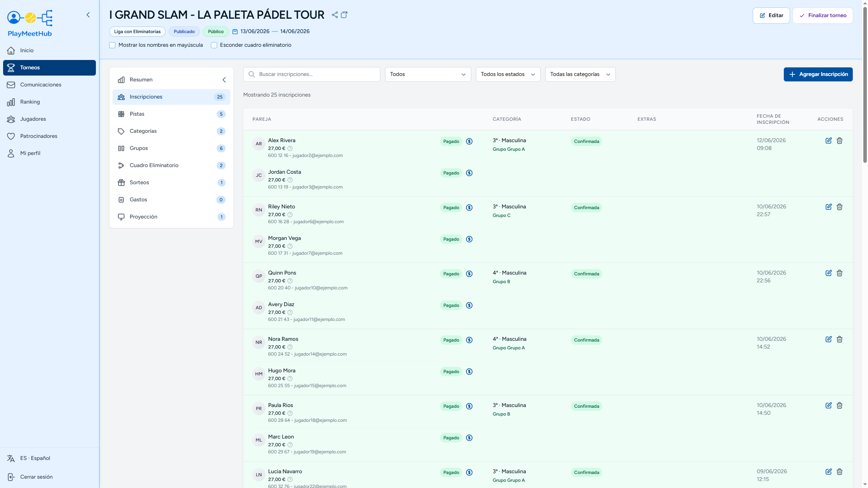
Task: Click Finalizar torneo button
Action: [823, 16]
